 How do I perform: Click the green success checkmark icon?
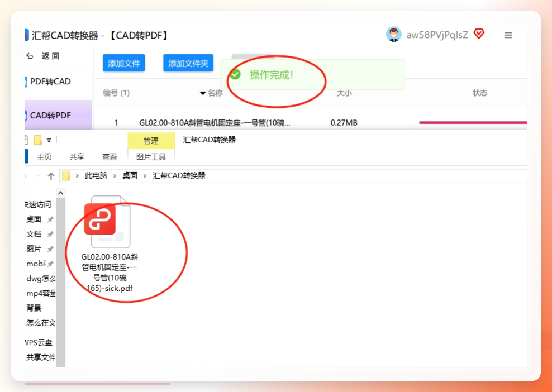tap(235, 74)
